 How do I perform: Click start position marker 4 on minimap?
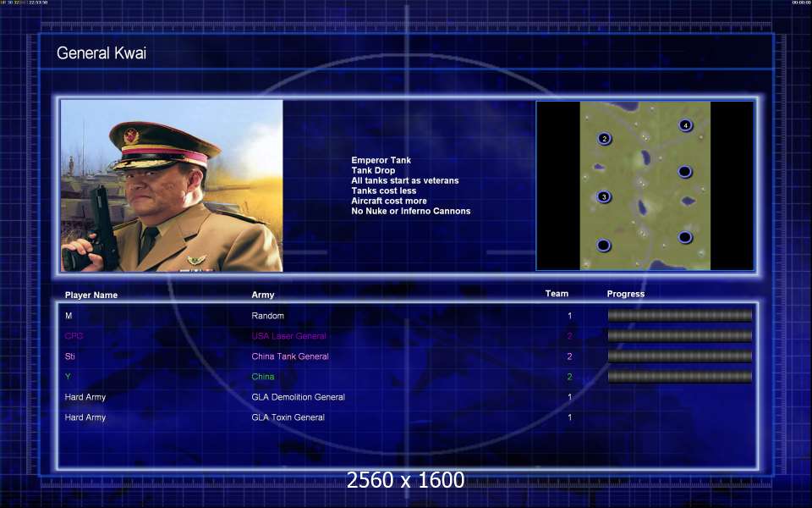point(685,125)
